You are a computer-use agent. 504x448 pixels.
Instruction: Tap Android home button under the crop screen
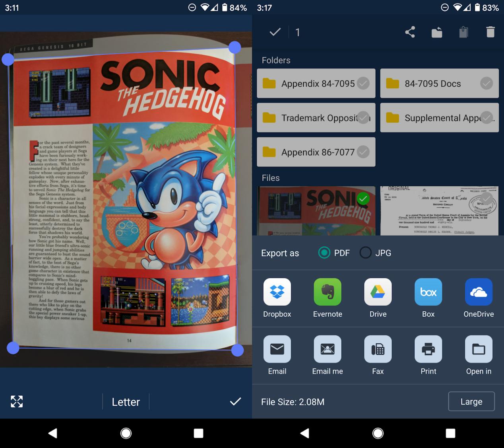(x=126, y=433)
